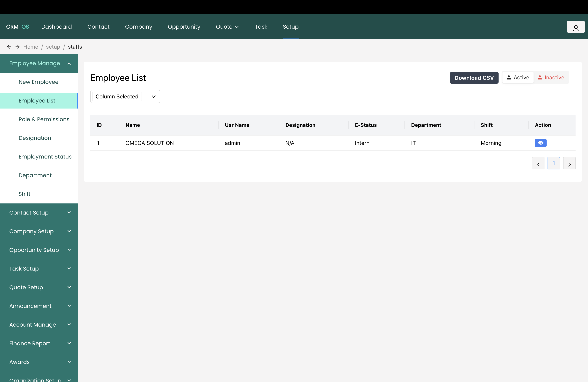Click the back arrow in the breadcrumb bar
This screenshot has height=382, width=588.
pyautogui.click(x=9, y=46)
